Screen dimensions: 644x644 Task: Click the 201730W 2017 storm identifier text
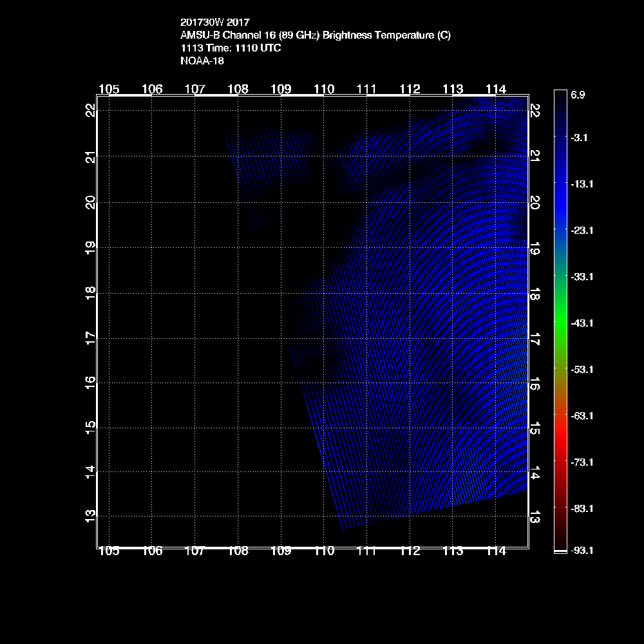[x=211, y=23]
